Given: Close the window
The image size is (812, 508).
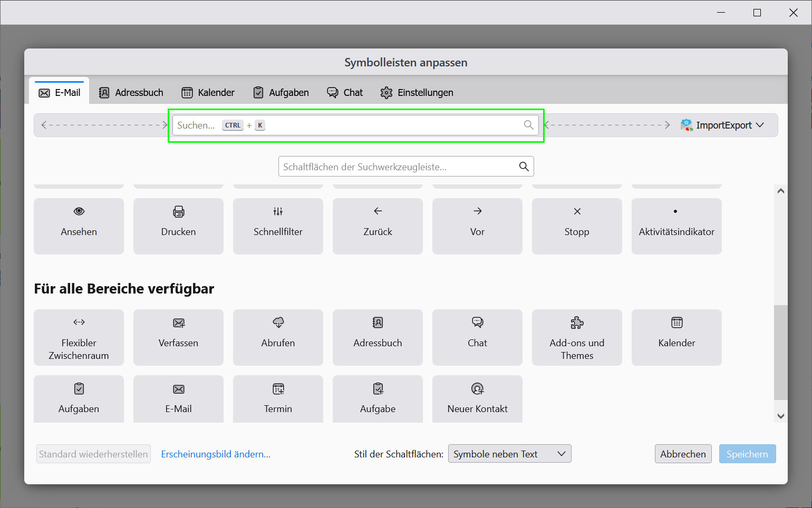Looking at the screenshot, I should click(794, 13).
